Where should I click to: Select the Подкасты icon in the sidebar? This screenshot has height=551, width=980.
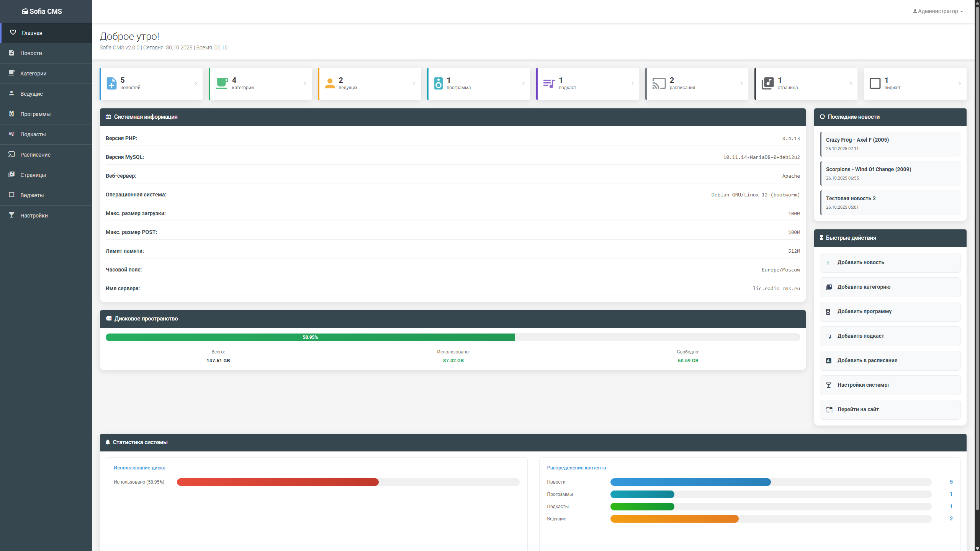12,134
